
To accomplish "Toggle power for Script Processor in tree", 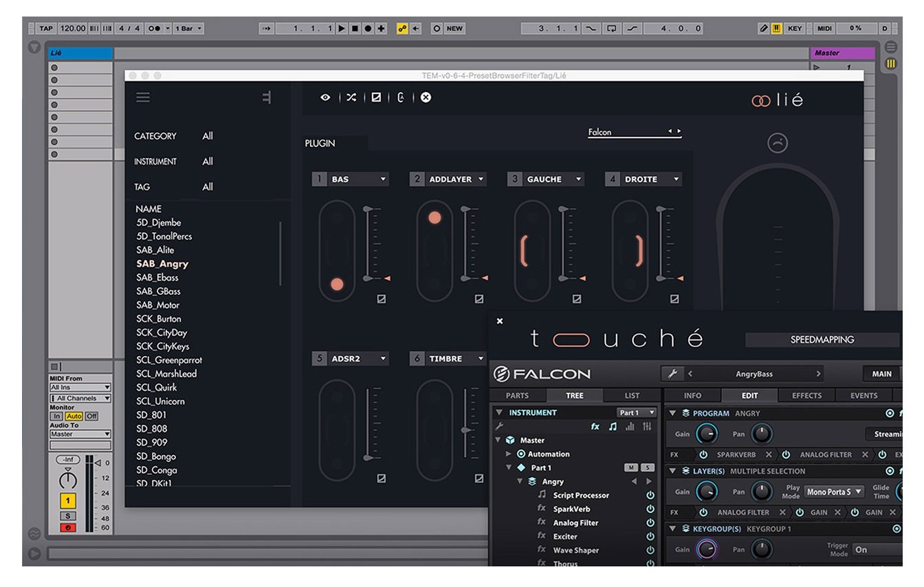I will [x=650, y=496].
